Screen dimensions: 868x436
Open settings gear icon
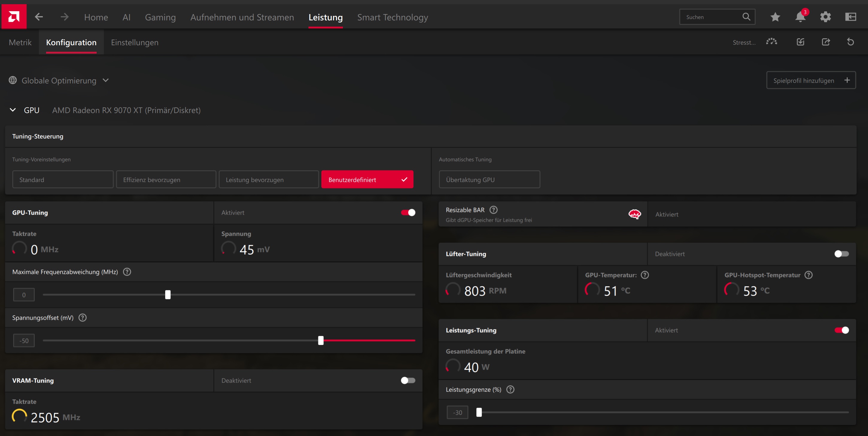pyautogui.click(x=825, y=17)
